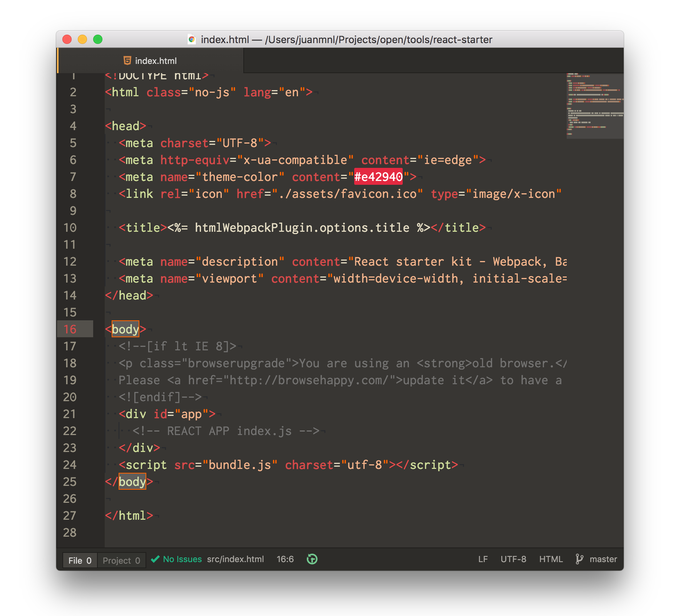Viewport: 693px width, 616px height.
Task: Click the "theme-color" attribute value on line 7
Action: click(x=240, y=177)
